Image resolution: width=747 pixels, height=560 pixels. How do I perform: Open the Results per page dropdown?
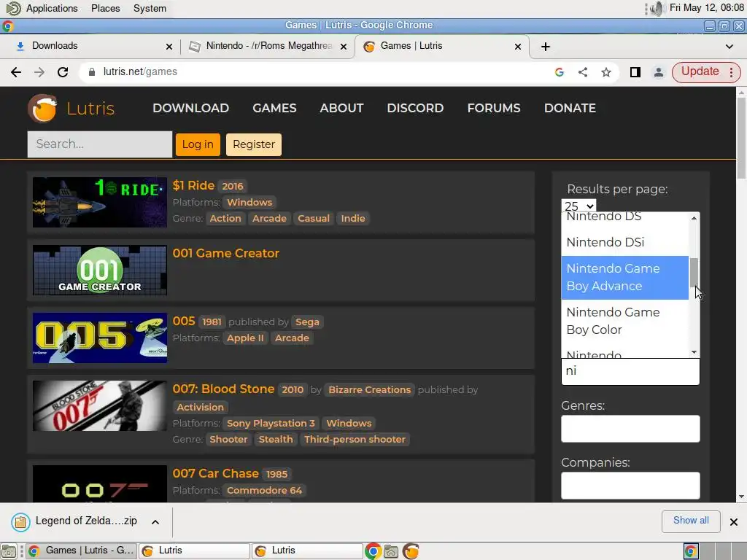point(578,206)
